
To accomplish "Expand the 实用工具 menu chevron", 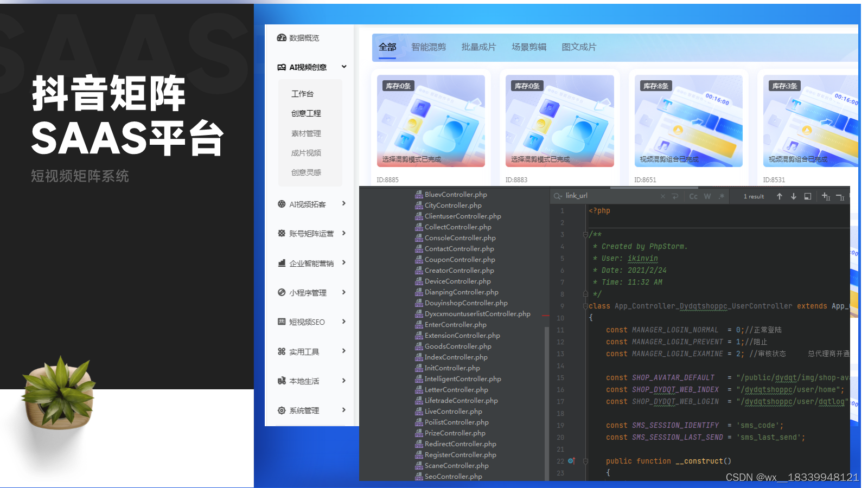I will [344, 351].
